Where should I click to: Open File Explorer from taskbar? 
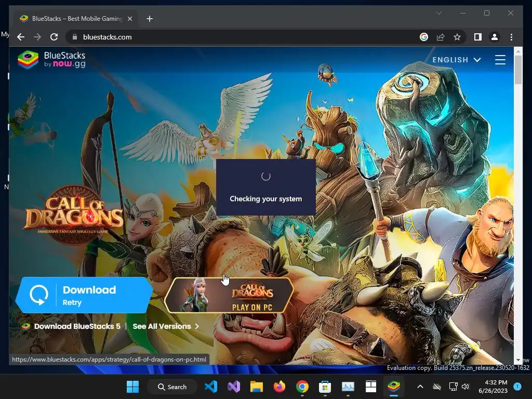[257, 387]
